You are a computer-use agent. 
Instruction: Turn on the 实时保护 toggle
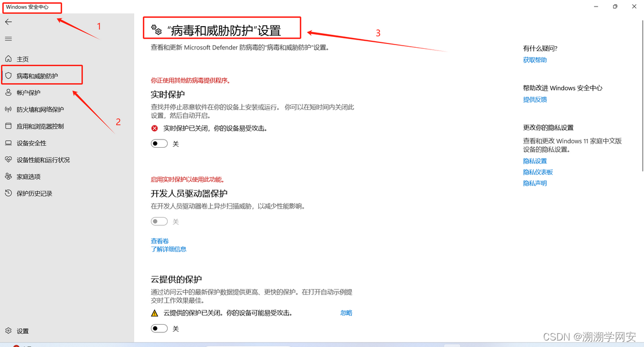pos(159,144)
